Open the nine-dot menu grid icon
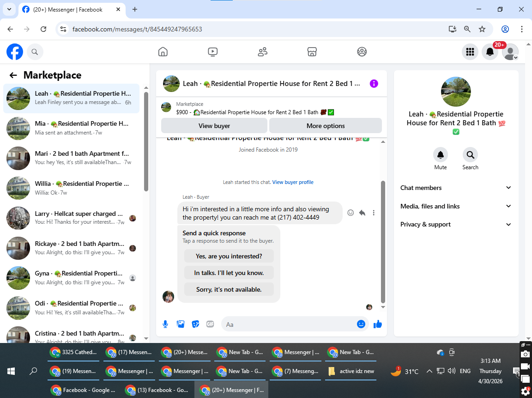Screen dimensions: 532x398 tap(470, 52)
